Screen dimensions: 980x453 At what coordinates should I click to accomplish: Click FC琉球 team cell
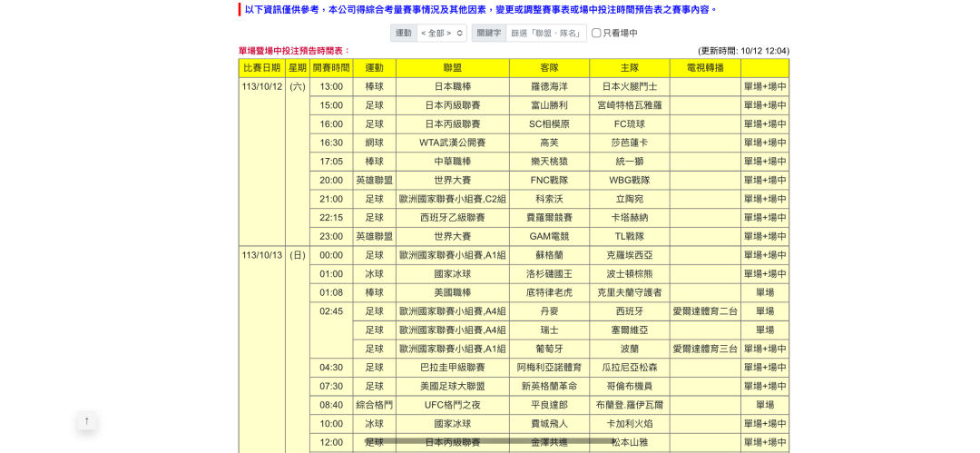click(x=630, y=123)
